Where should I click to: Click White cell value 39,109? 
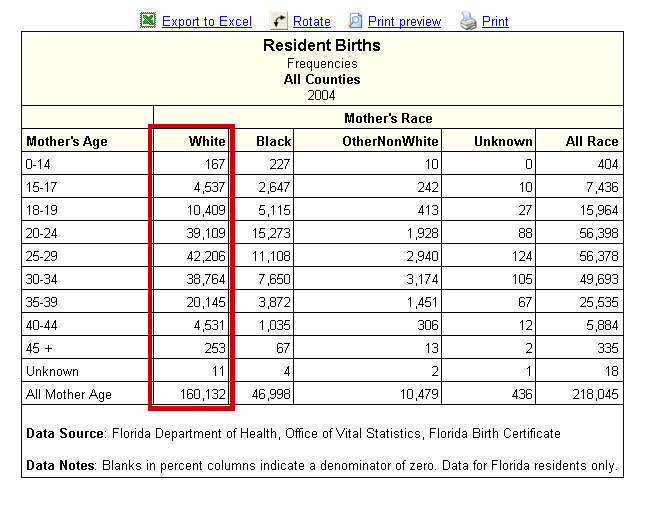point(206,233)
